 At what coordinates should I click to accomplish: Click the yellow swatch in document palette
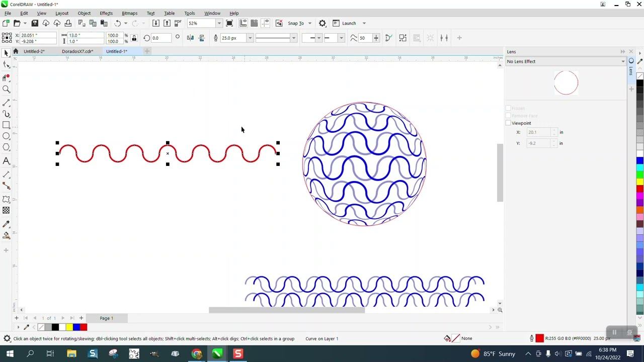[69, 327]
